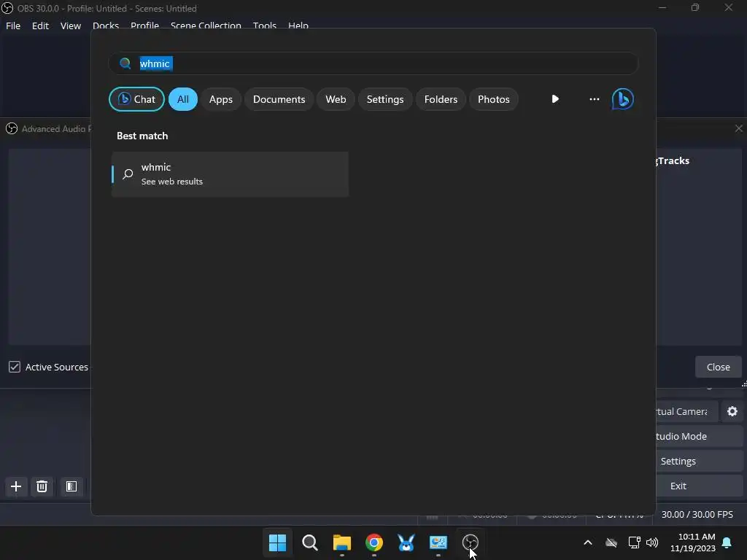Click Close in Advanced Audio Properties

click(x=718, y=367)
